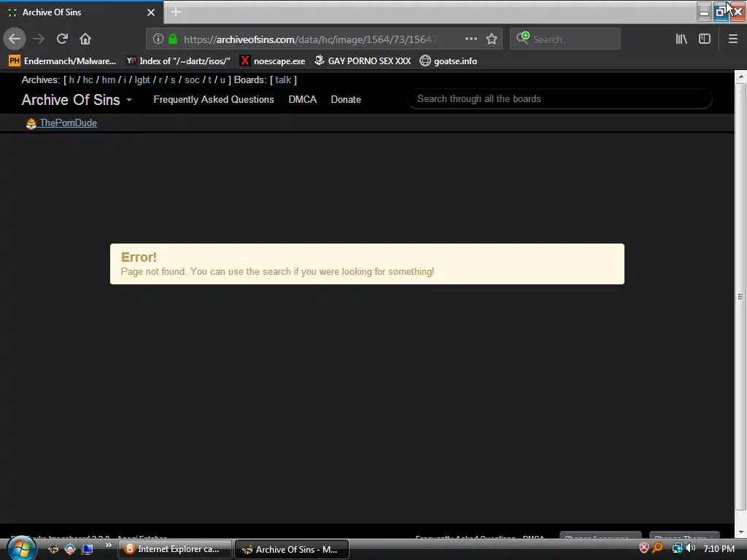Image resolution: width=747 pixels, height=560 pixels.
Task: Open the /t/ archive link
Action: pos(209,80)
